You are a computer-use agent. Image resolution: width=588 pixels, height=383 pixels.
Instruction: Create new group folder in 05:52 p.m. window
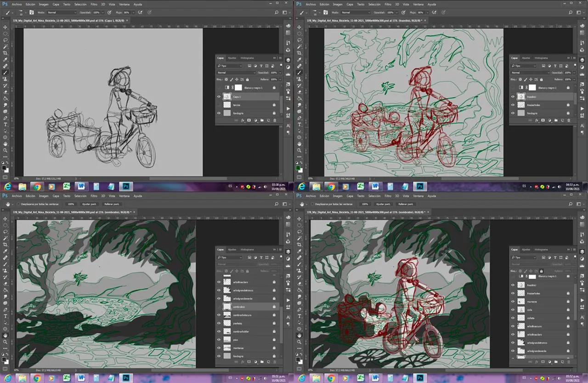[x=556, y=362]
